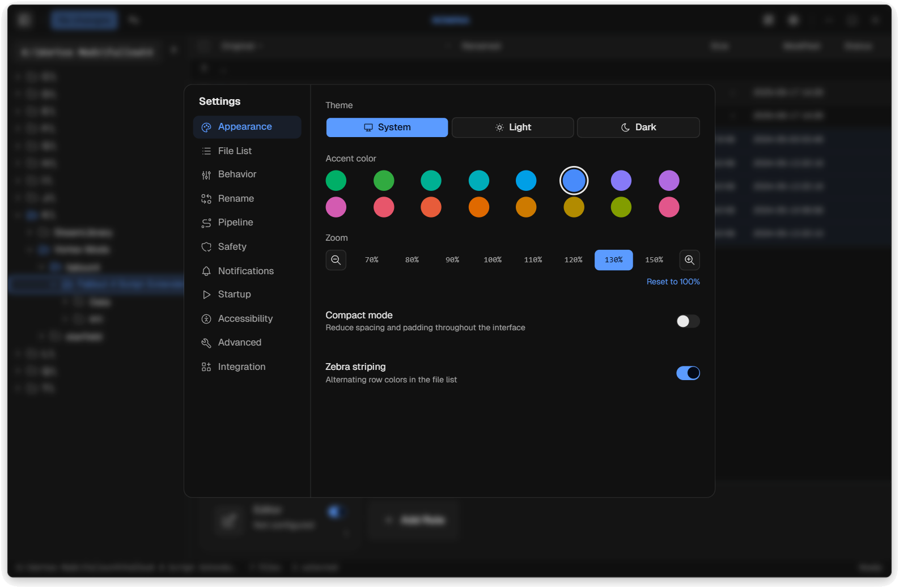Disable the Zebra striping switch
Image resolution: width=899 pixels, height=588 pixels.
pos(688,373)
